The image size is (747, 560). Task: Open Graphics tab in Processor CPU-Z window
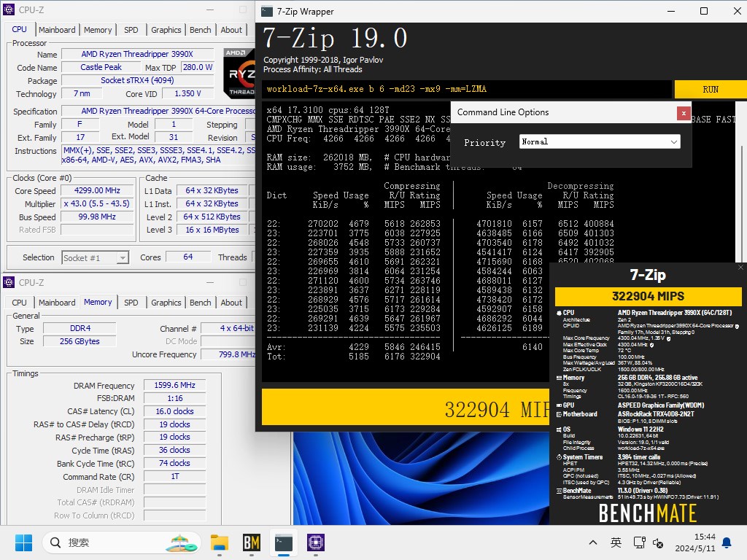pyautogui.click(x=166, y=30)
